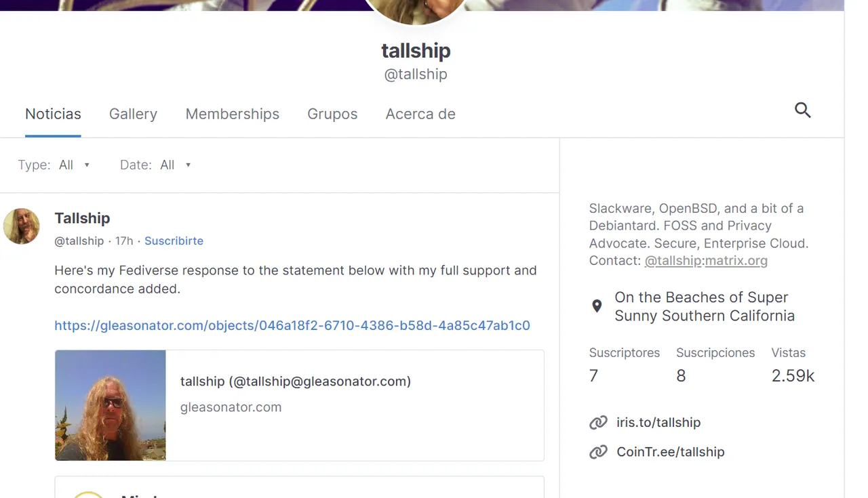Open the Gallery tab
Image resolution: width=868 pixels, height=498 pixels.
click(x=133, y=114)
